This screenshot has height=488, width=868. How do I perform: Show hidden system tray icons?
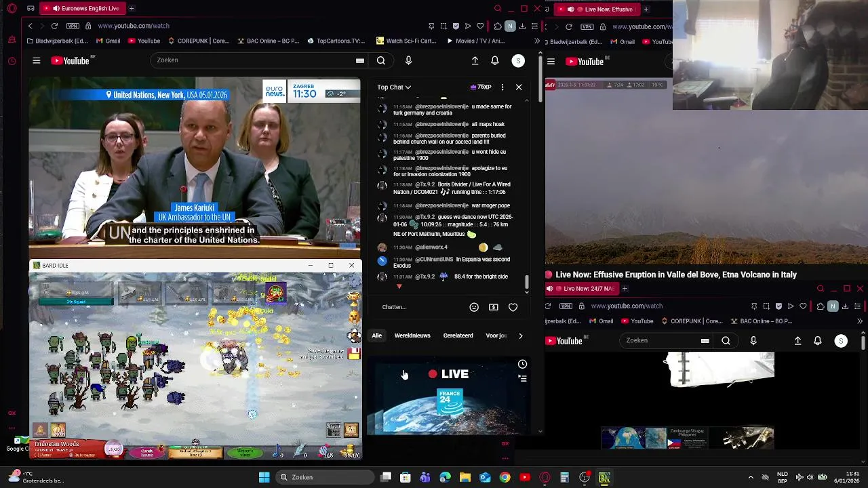pos(751,477)
